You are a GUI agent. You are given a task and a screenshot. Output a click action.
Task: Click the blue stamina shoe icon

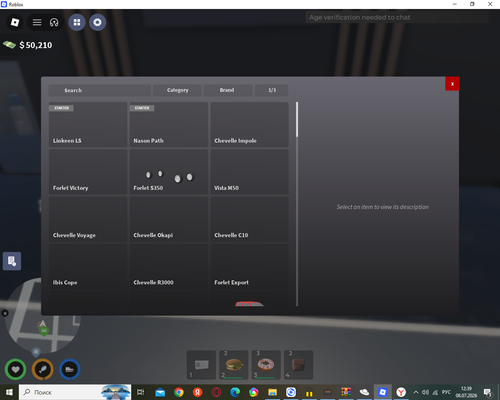click(70, 369)
